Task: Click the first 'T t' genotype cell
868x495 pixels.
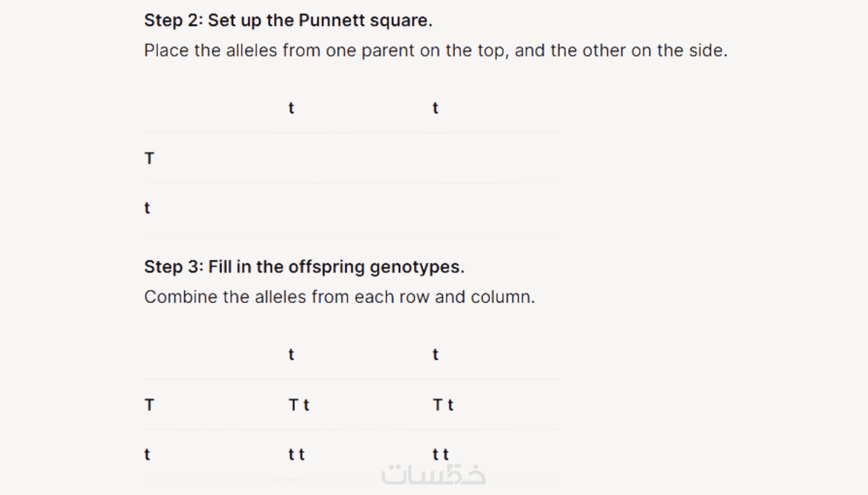Action: point(299,405)
